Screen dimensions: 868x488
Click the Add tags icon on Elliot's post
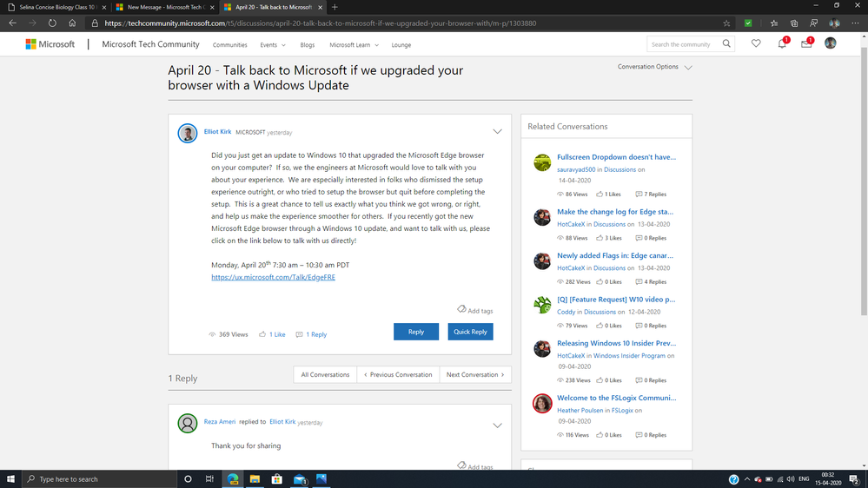point(461,309)
